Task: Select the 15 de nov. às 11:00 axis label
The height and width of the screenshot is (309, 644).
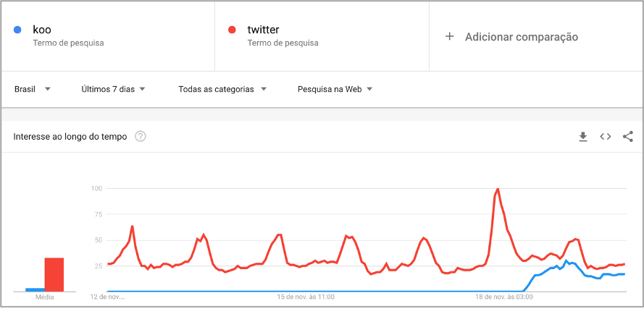Action: [x=306, y=297]
